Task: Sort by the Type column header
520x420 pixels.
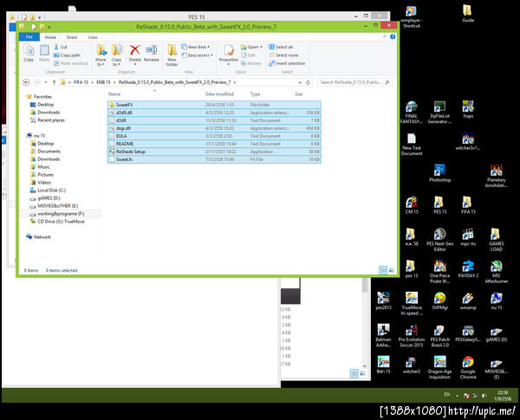Action: tap(255, 94)
